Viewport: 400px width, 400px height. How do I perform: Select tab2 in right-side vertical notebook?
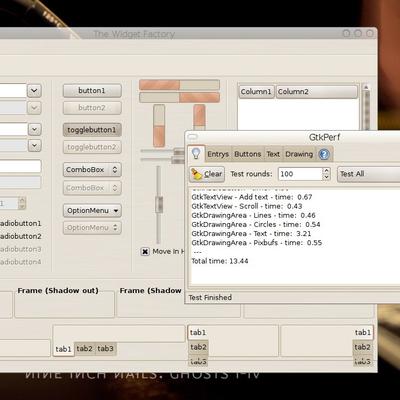tap(363, 347)
